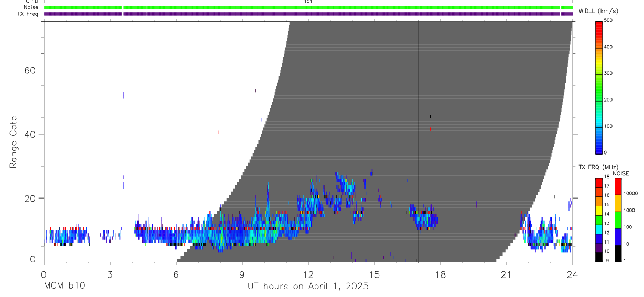
Task: Click the cyan 12-13 MHz TX FRQ segment
Action: 599,229
